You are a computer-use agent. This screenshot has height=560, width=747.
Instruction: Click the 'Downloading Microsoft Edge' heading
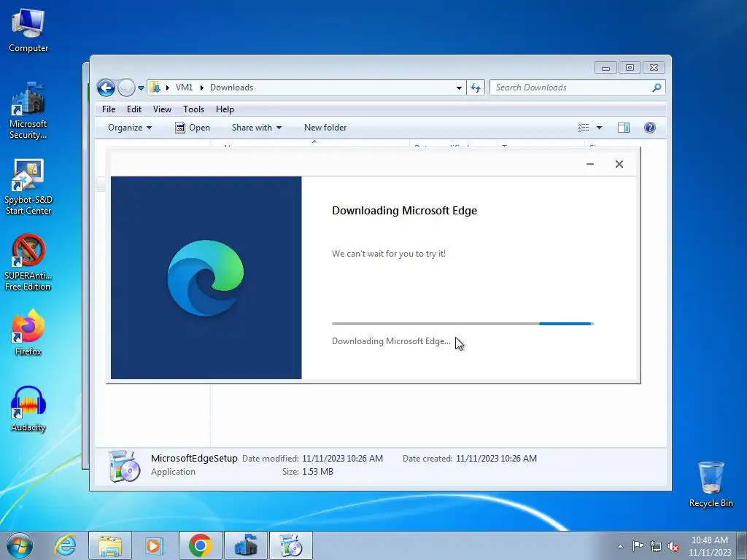click(x=404, y=211)
